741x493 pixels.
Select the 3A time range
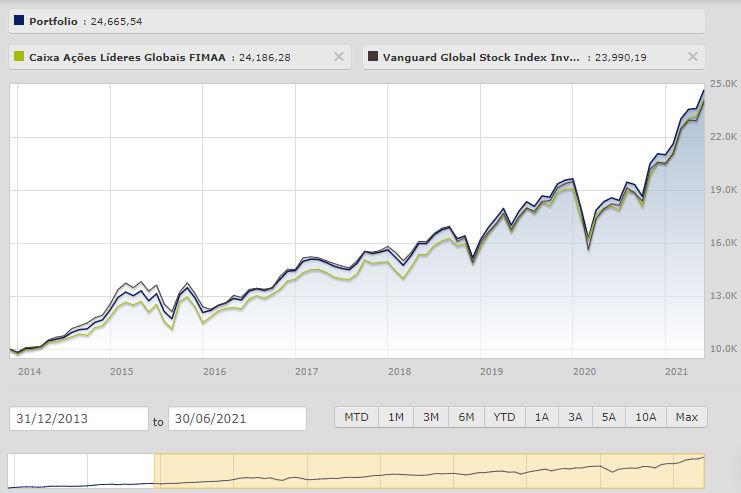[x=575, y=417]
